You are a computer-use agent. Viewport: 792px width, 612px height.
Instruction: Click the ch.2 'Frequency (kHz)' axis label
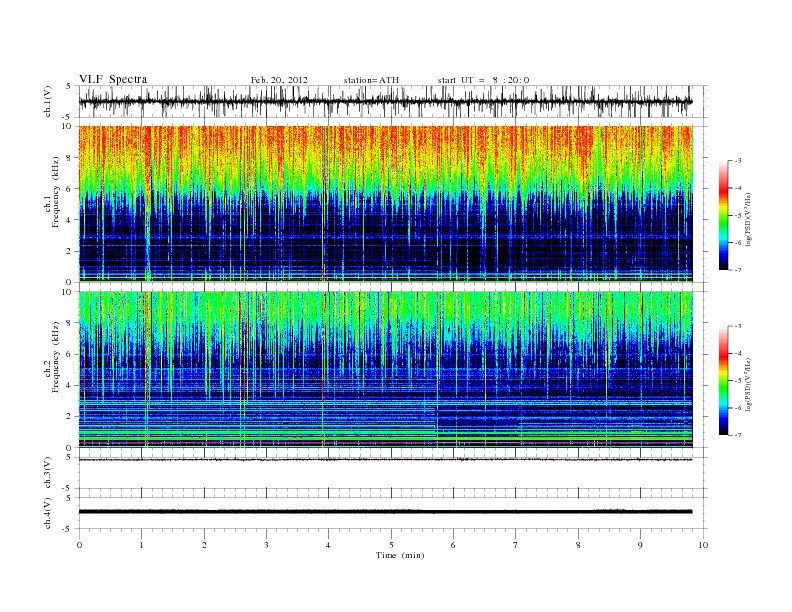[x=56, y=358]
